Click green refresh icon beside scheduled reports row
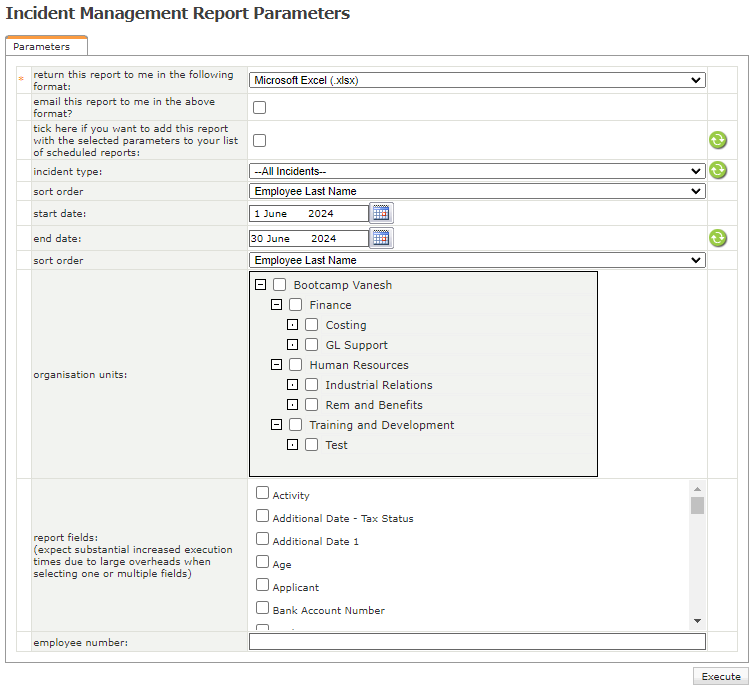Screen dimensions: 753x690 [x=717, y=140]
